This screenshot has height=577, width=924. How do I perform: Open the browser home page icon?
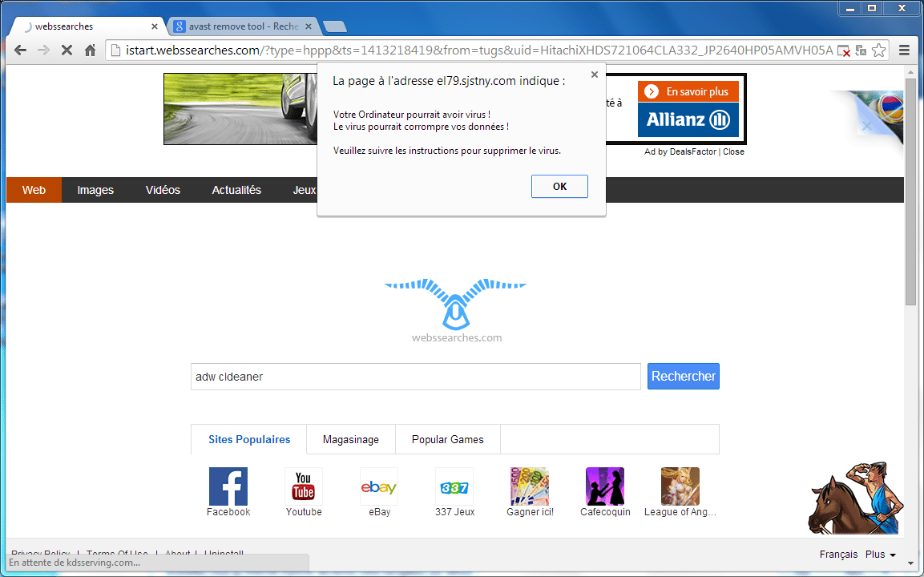pos(91,50)
